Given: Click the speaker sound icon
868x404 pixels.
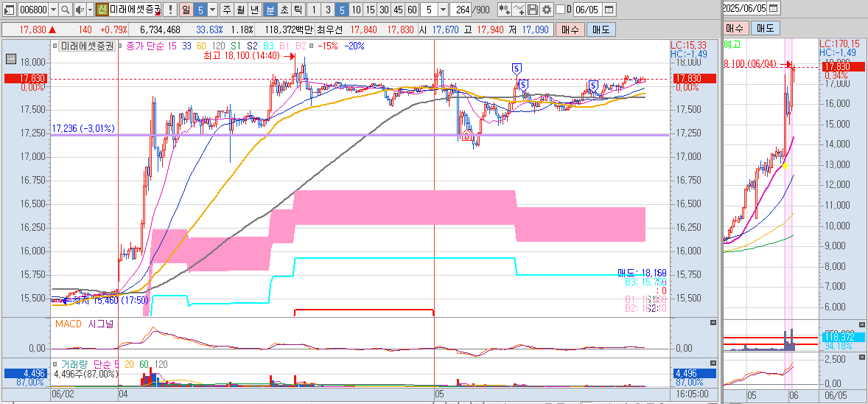Looking at the screenshot, I should pos(80,10).
